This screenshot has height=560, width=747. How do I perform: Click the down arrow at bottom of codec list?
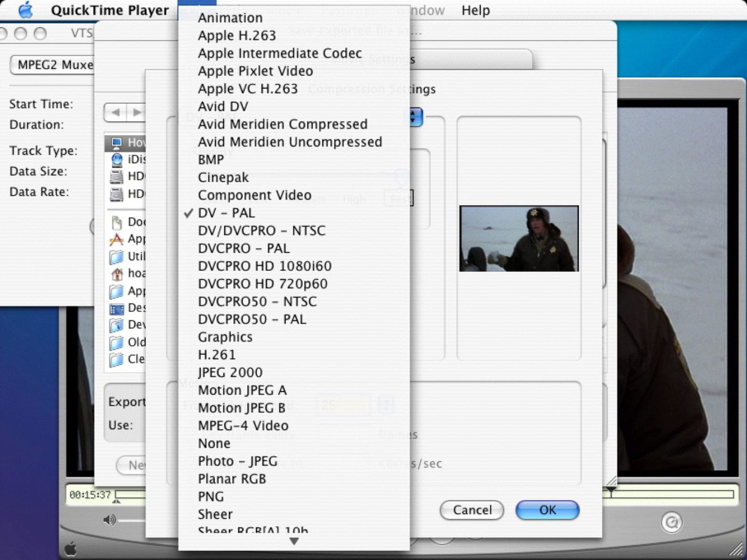click(294, 541)
